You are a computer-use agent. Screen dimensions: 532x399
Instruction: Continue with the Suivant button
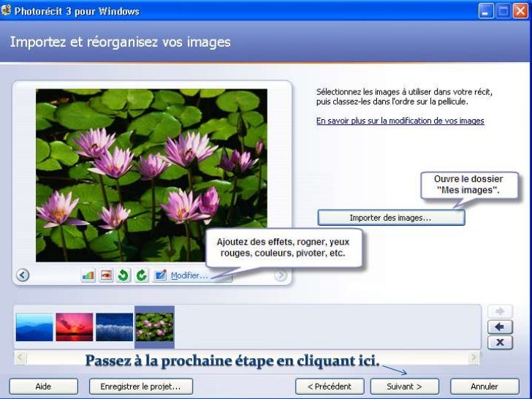[x=404, y=387]
